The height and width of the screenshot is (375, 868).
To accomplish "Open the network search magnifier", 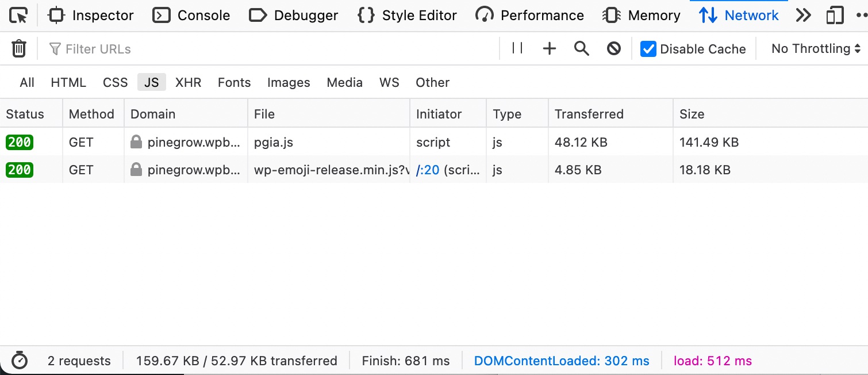I will (x=582, y=49).
